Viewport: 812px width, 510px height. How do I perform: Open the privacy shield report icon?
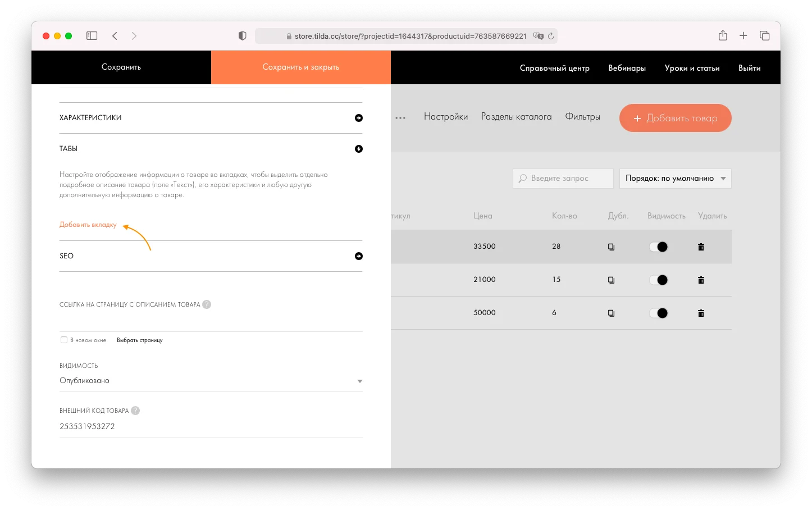click(243, 36)
